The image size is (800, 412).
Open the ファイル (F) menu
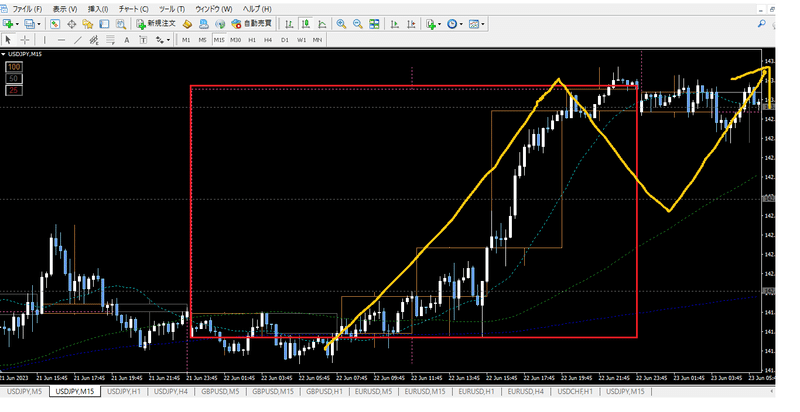tap(27, 9)
